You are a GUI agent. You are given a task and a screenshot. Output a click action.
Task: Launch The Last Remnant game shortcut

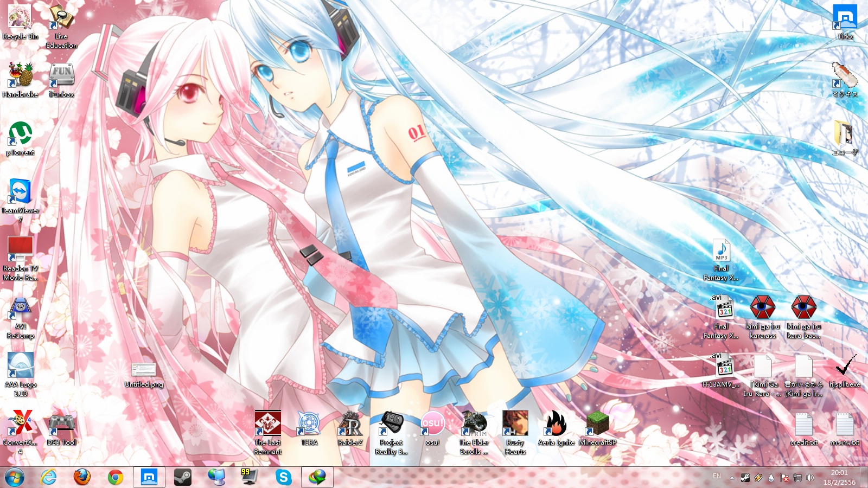click(268, 433)
